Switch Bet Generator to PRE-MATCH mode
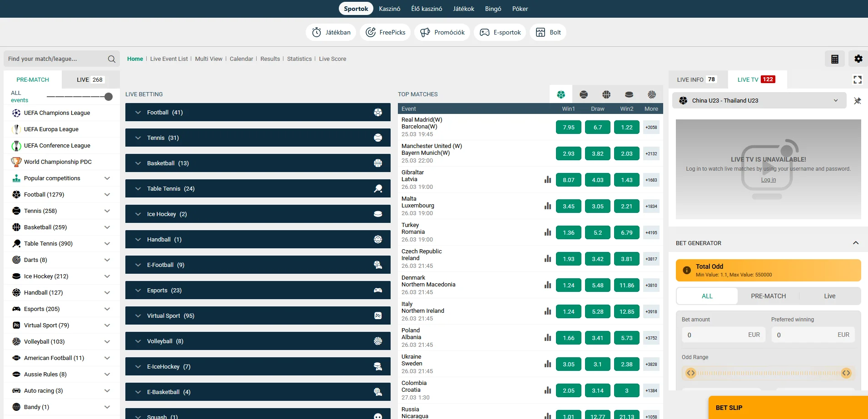This screenshot has width=868, height=419. [x=768, y=296]
